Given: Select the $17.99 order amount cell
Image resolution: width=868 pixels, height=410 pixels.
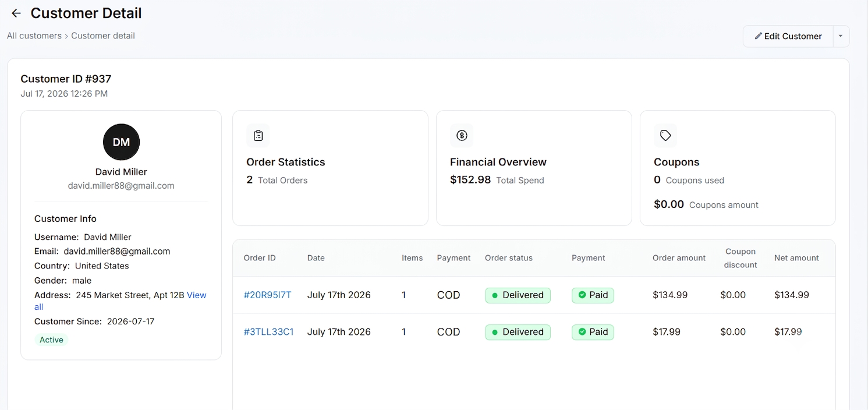Looking at the screenshot, I should tap(667, 332).
